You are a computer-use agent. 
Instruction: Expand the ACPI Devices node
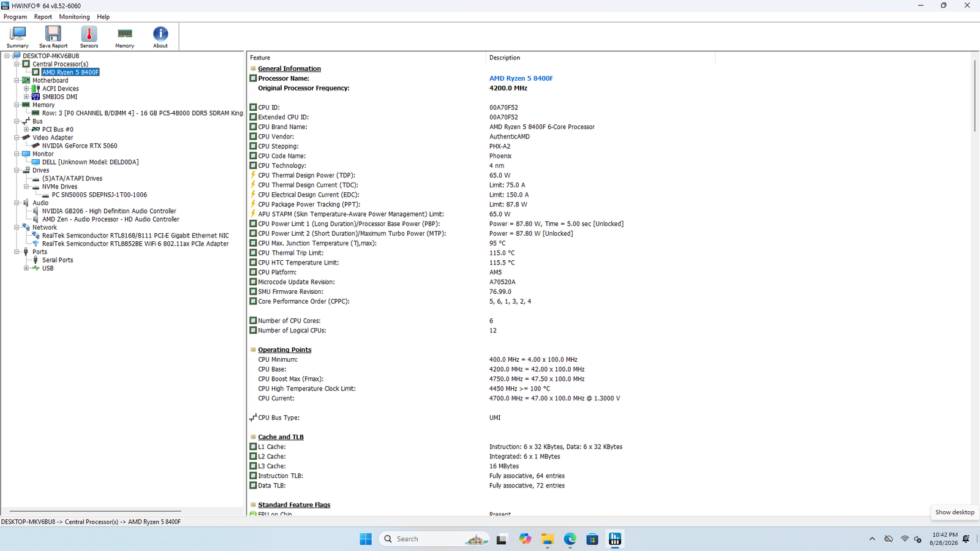pos(26,89)
